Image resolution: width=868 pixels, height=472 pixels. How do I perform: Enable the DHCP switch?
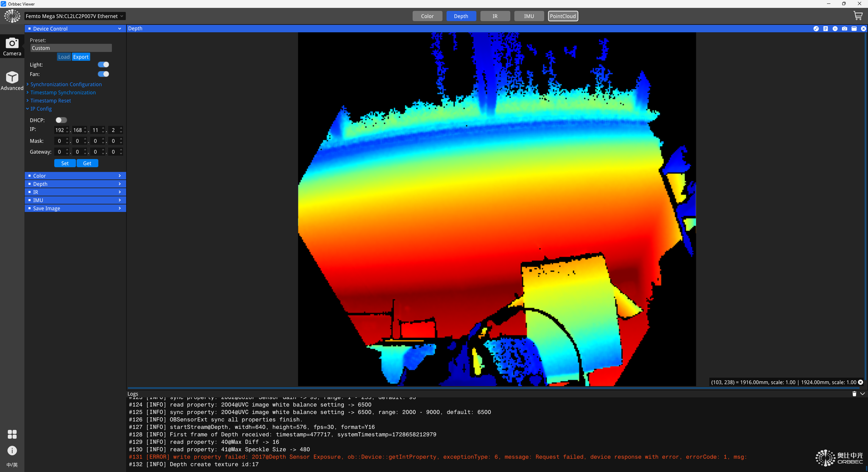[61, 120]
